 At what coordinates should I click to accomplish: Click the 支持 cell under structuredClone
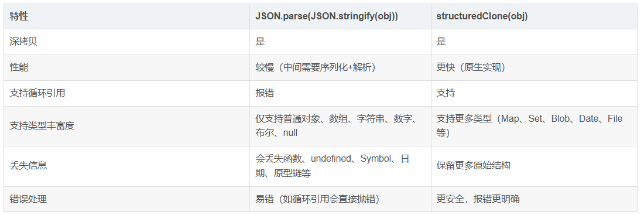click(x=446, y=93)
